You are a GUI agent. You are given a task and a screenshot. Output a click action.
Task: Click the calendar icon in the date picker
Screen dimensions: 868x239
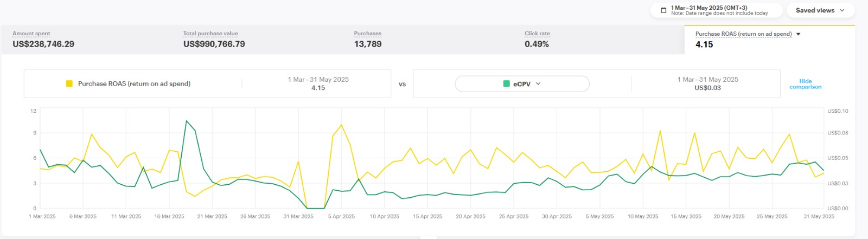pos(663,10)
